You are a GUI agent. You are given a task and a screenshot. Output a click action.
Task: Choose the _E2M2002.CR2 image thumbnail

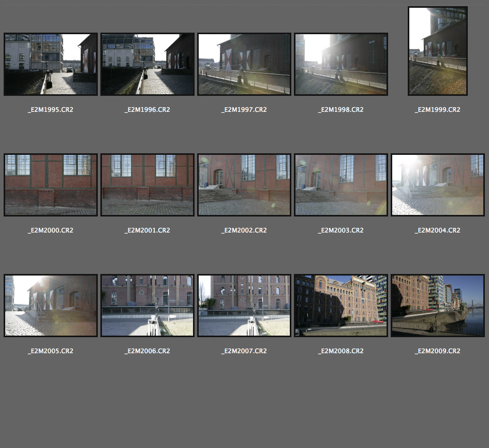point(244,185)
